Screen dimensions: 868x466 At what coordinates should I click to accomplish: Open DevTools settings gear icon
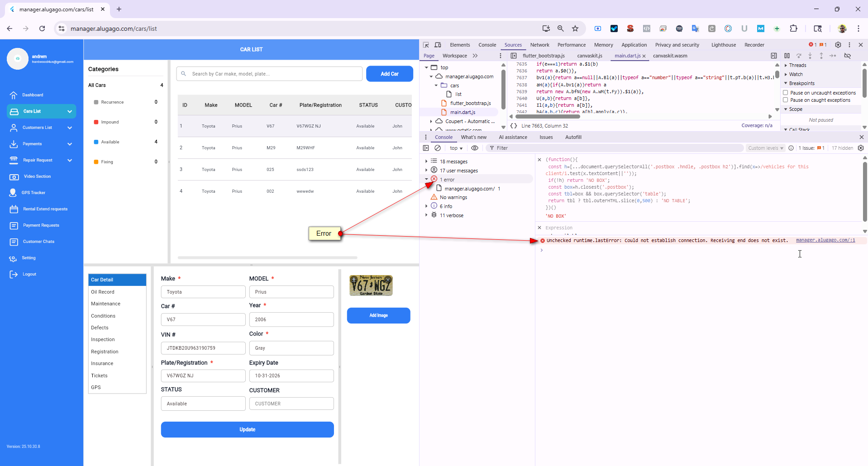(838, 45)
